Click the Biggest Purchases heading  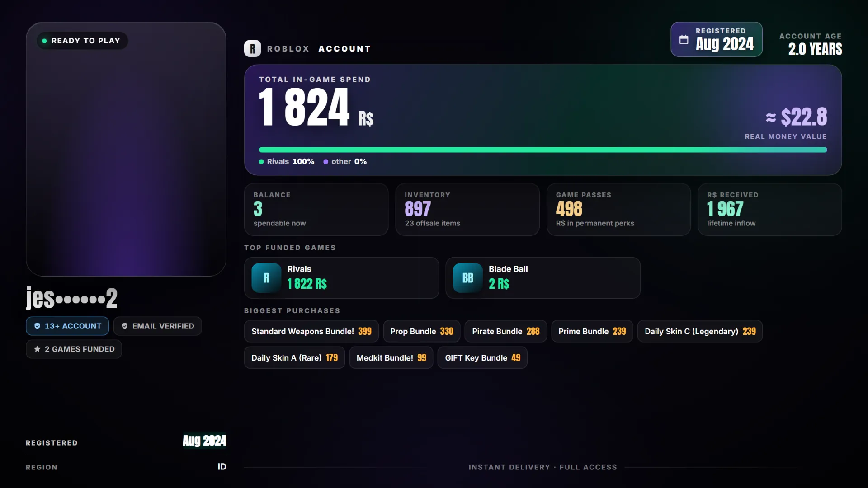click(292, 311)
